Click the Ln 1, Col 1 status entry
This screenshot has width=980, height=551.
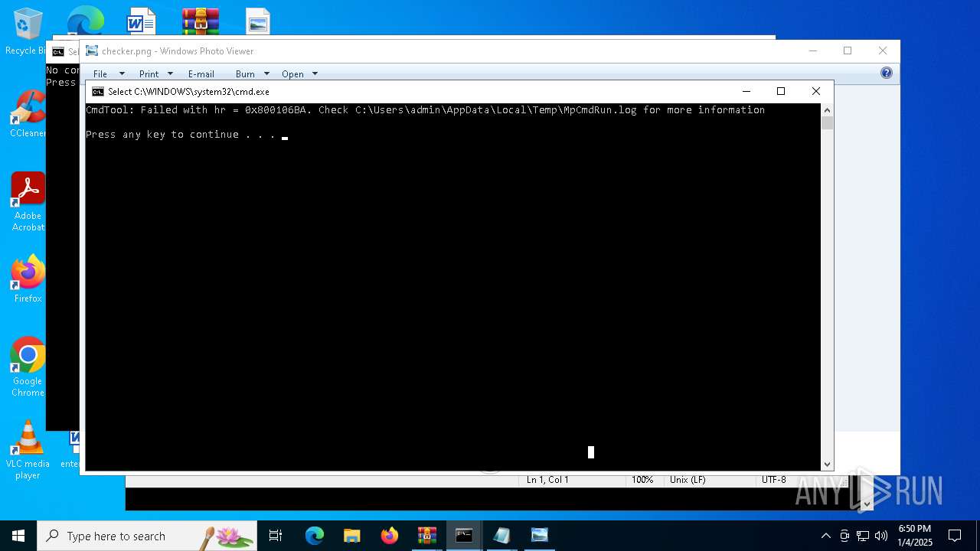click(x=547, y=480)
